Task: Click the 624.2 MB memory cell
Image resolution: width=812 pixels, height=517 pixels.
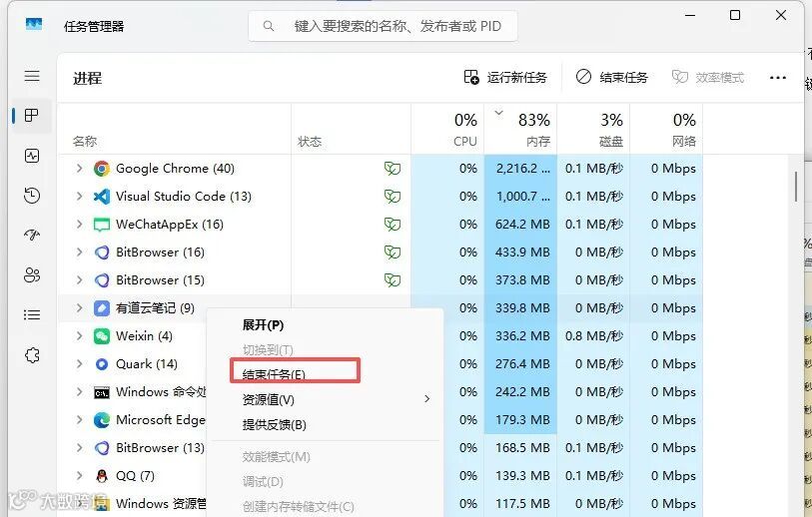Action: tap(522, 225)
